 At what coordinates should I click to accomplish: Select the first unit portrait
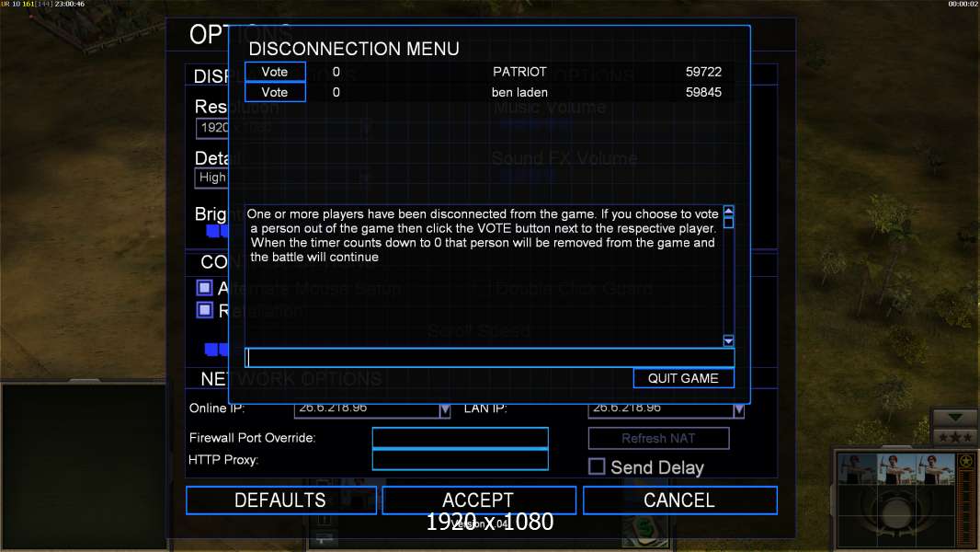(x=857, y=470)
